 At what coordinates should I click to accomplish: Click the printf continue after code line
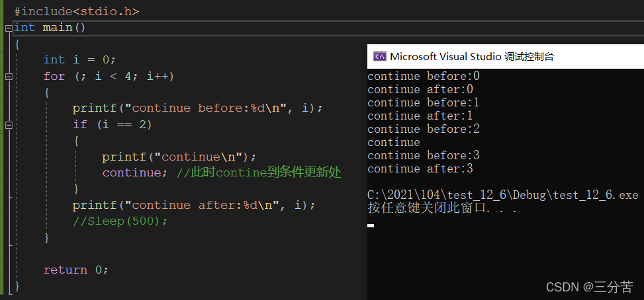pos(195,205)
